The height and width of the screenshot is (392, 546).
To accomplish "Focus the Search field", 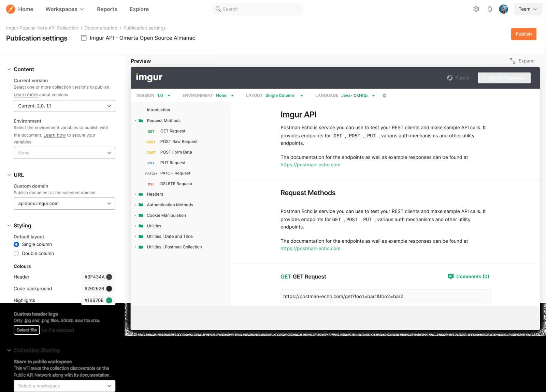I will click(x=258, y=9).
